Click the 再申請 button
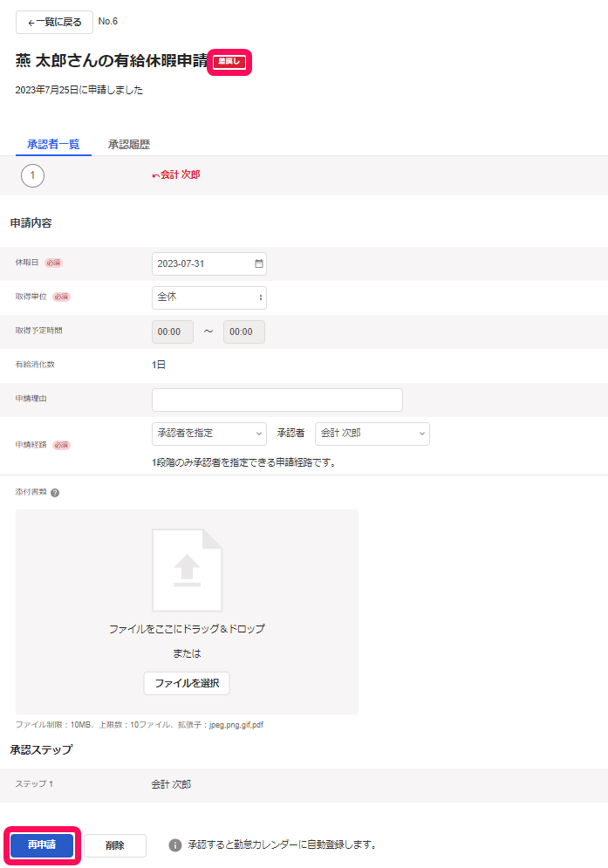 coord(42,844)
